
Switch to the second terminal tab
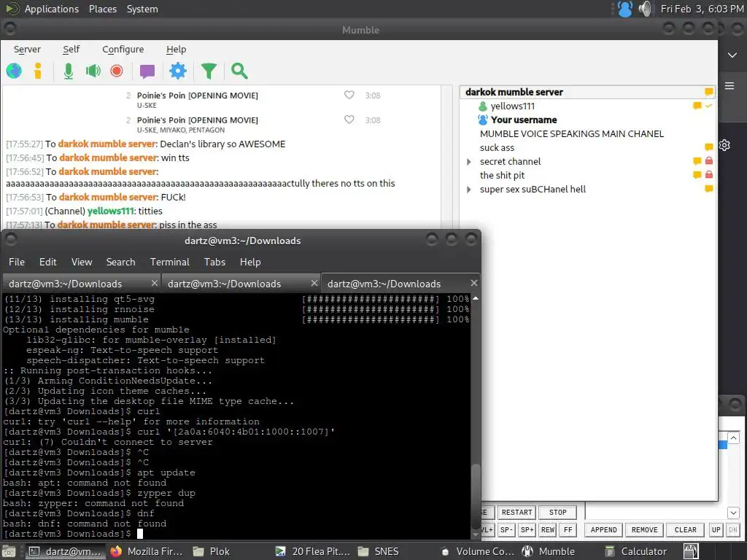point(241,284)
